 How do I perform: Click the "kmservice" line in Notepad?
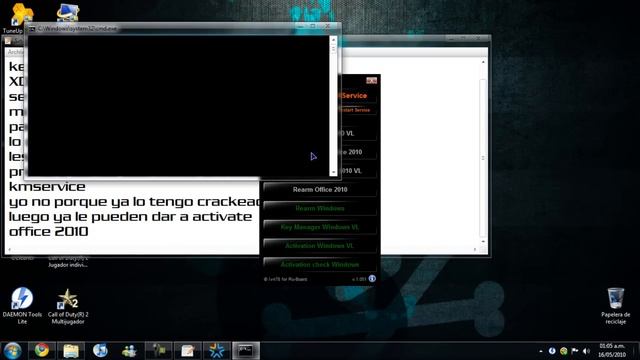click(x=47, y=187)
